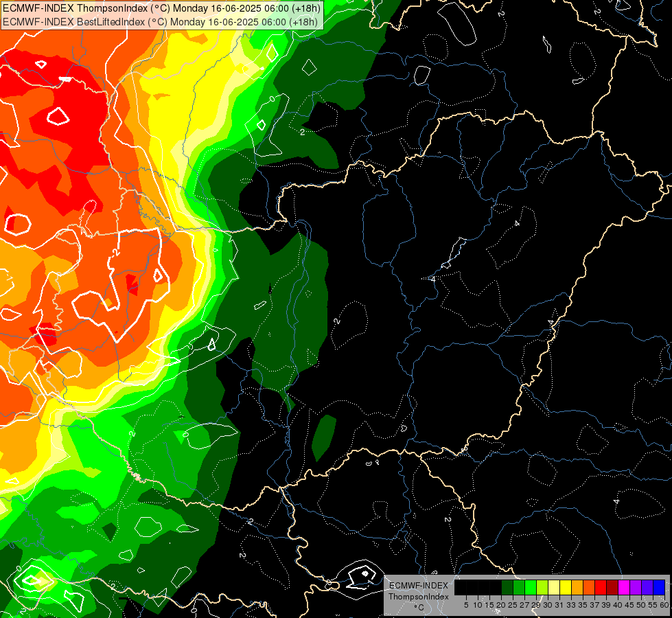Image resolution: width=672 pixels, height=618 pixels.
Task: Click legend scale value 10
Action: (x=478, y=605)
